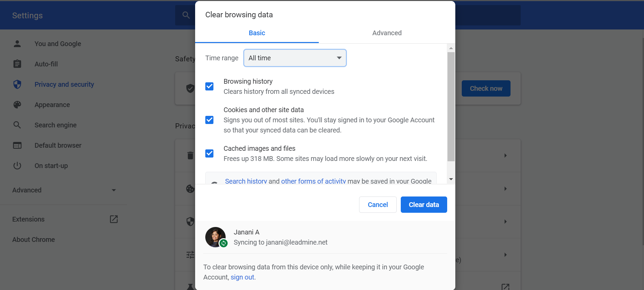The image size is (644, 290).
Task: Click the shield icon beside Privacy and security
Action: click(17, 84)
